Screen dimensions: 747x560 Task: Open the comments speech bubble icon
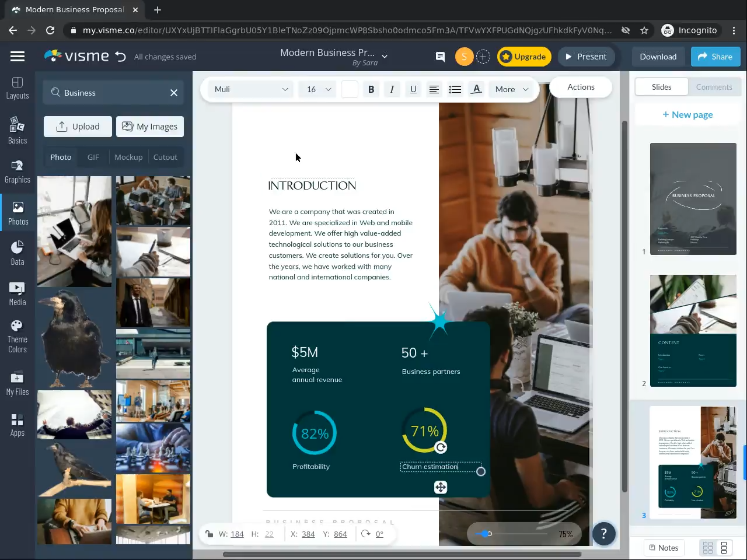click(x=440, y=57)
